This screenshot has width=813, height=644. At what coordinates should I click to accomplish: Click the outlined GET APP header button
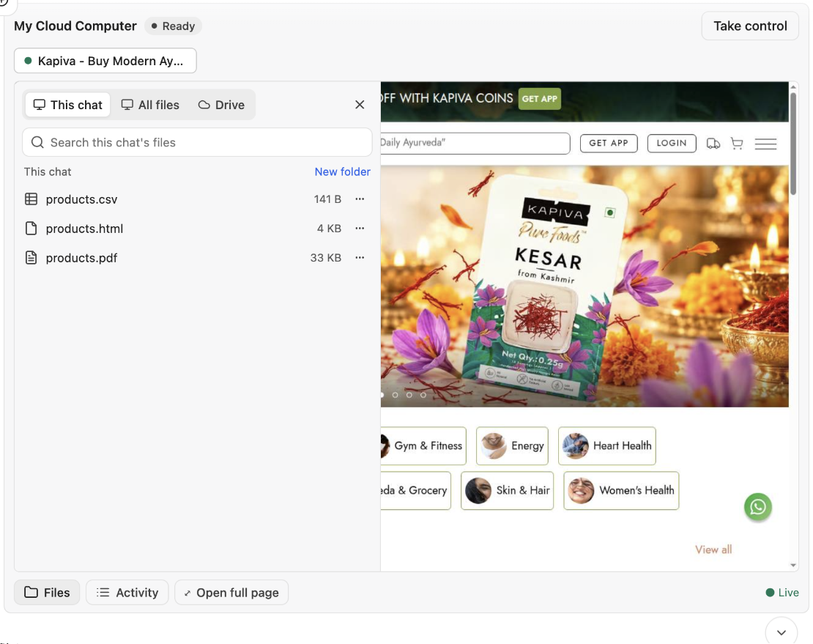pyautogui.click(x=608, y=143)
